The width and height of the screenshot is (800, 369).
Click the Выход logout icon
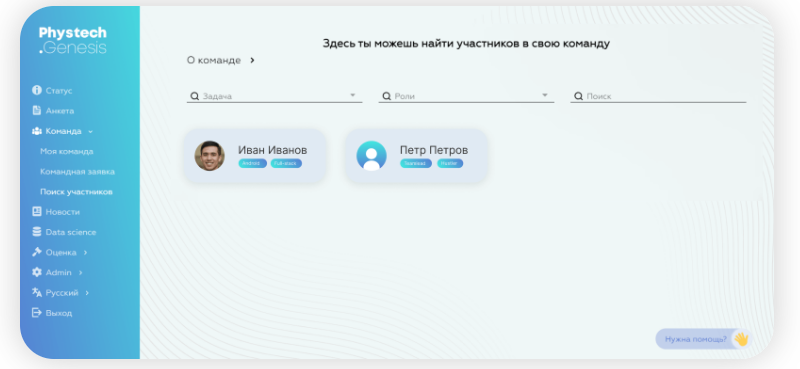(36, 312)
